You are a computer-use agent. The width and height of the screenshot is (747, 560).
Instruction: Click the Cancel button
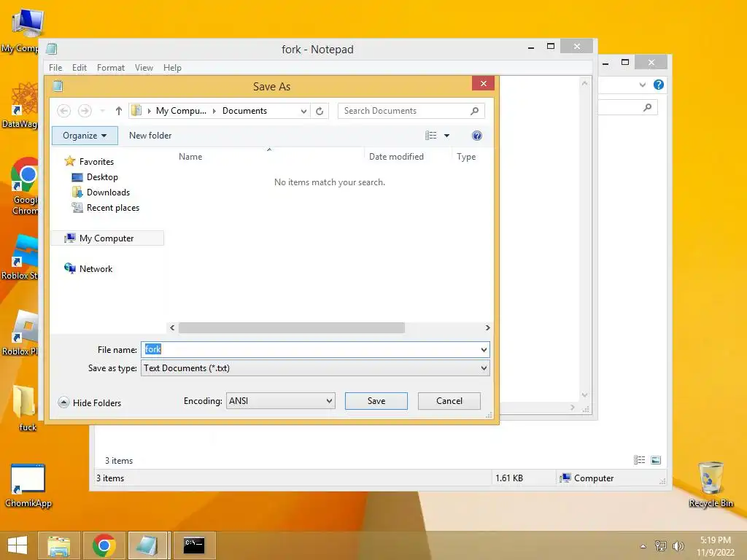[449, 401]
